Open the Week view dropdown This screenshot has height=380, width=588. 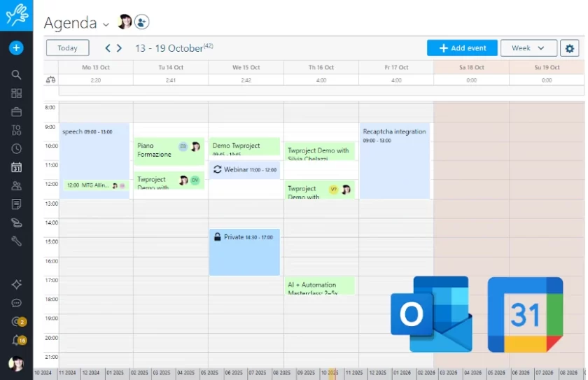click(528, 48)
